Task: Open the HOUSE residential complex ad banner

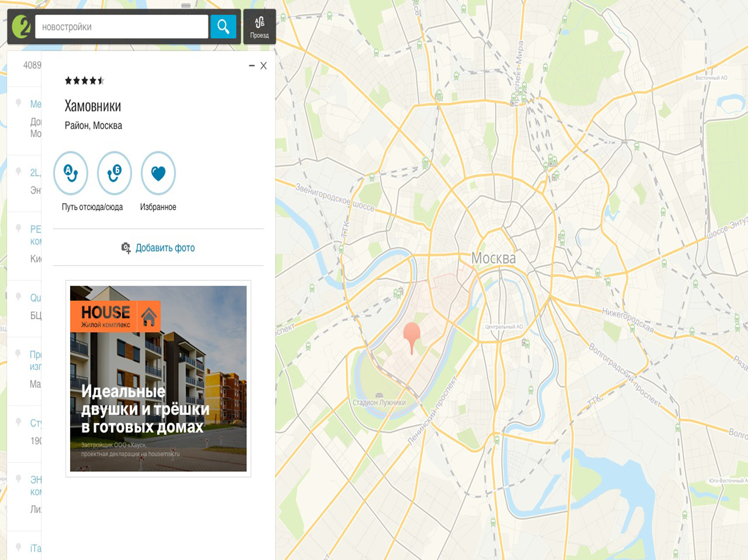Action: coord(158,378)
